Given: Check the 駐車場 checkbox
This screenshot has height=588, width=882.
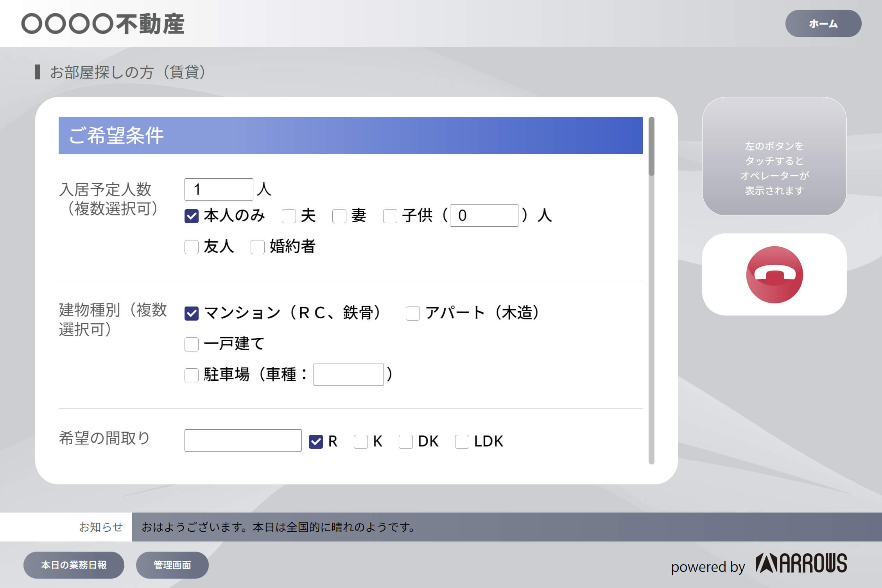Looking at the screenshot, I should [191, 375].
